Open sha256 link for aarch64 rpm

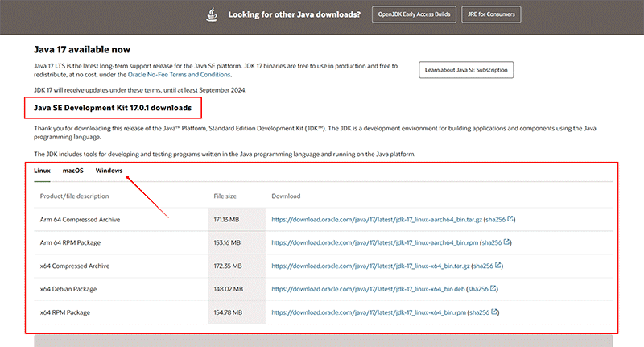pyautogui.click(x=492, y=242)
